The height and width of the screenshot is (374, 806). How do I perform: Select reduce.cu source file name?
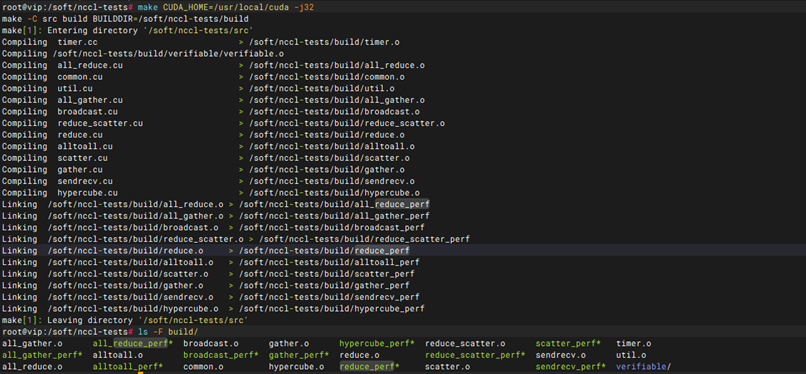[x=80, y=135]
